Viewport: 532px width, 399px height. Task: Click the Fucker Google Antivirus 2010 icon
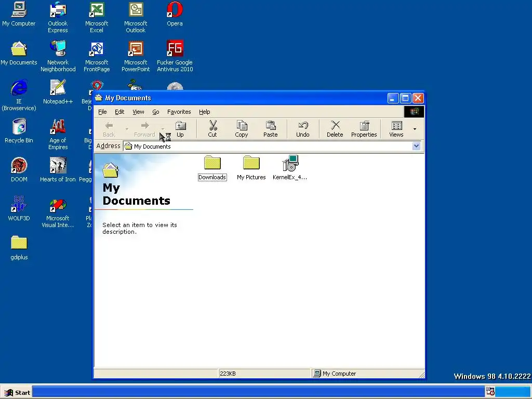175,56
